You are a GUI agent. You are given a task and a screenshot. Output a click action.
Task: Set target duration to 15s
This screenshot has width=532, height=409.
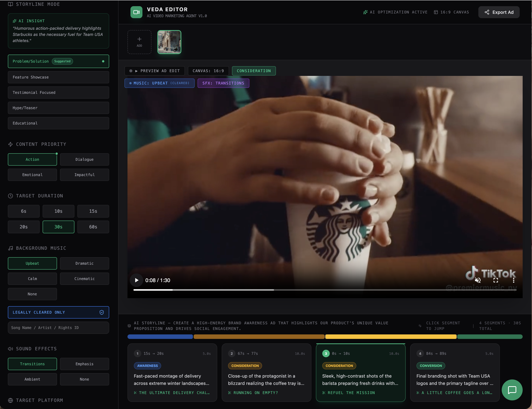coord(93,211)
